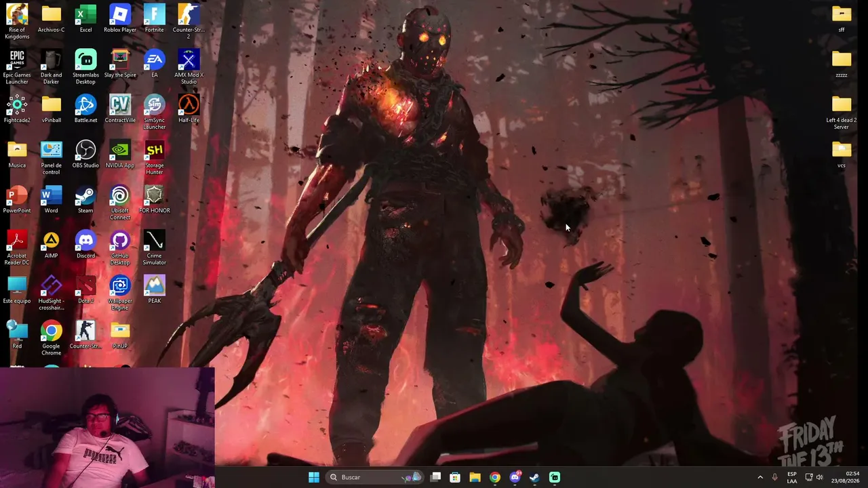Open the PinUP folder on the desktop

tap(120, 335)
